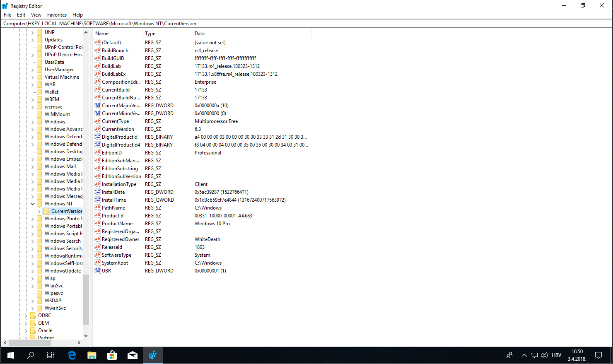Expand the WindowsUpdate key
The image size is (613, 364).
tap(33, 271)
